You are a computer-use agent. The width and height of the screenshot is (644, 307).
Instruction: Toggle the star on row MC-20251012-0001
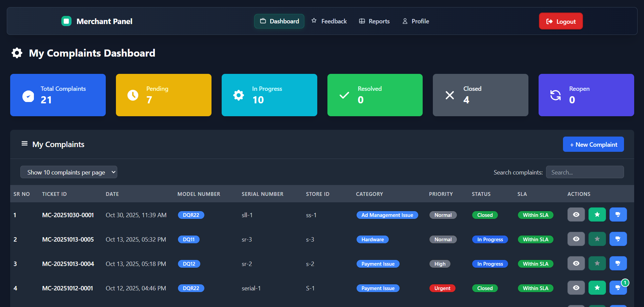point(597,288)
